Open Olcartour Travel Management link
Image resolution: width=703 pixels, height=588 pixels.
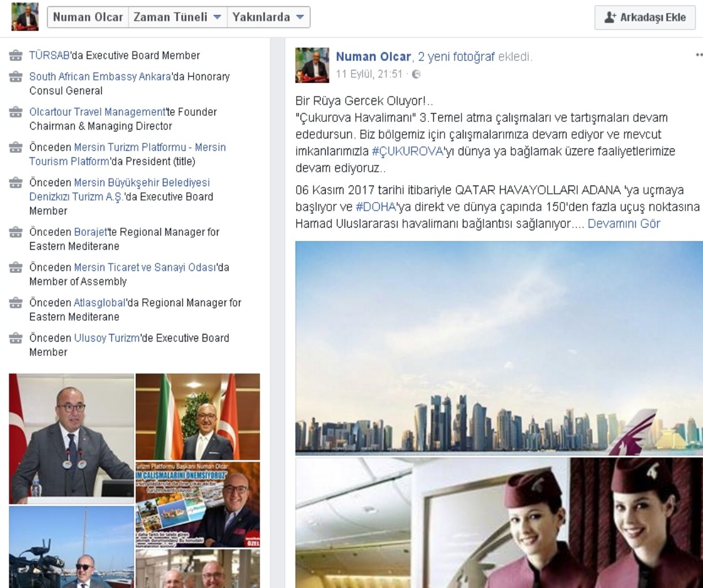[x=97, y=112]
